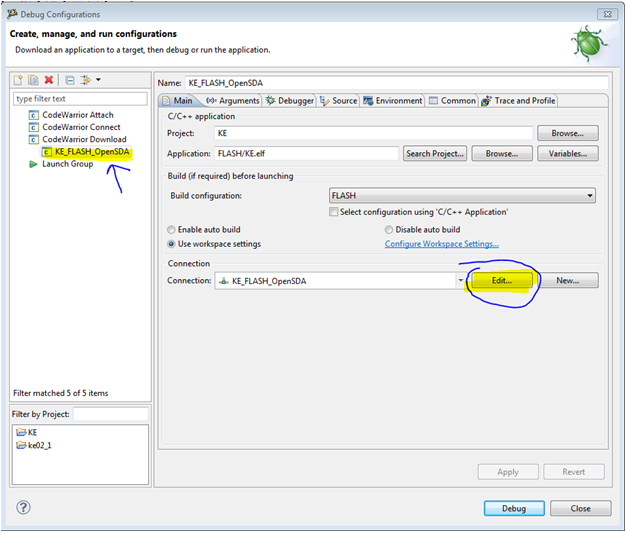Click the connection icon inside Connection combo
The image size is (627, 534).
(224, 281)
